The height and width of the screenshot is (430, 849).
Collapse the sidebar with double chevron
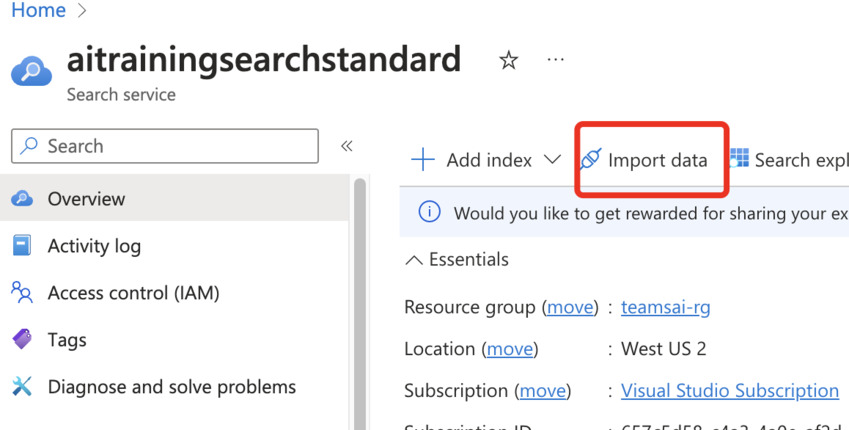click(x=347, y=146)
